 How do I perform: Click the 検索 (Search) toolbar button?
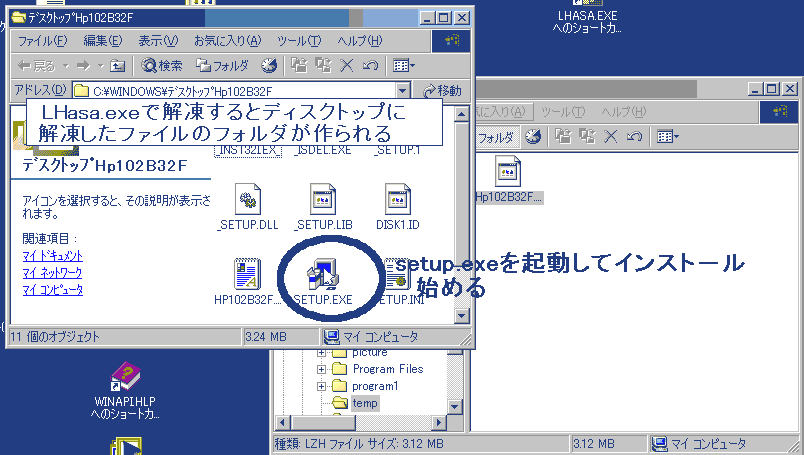click(162, 66)
